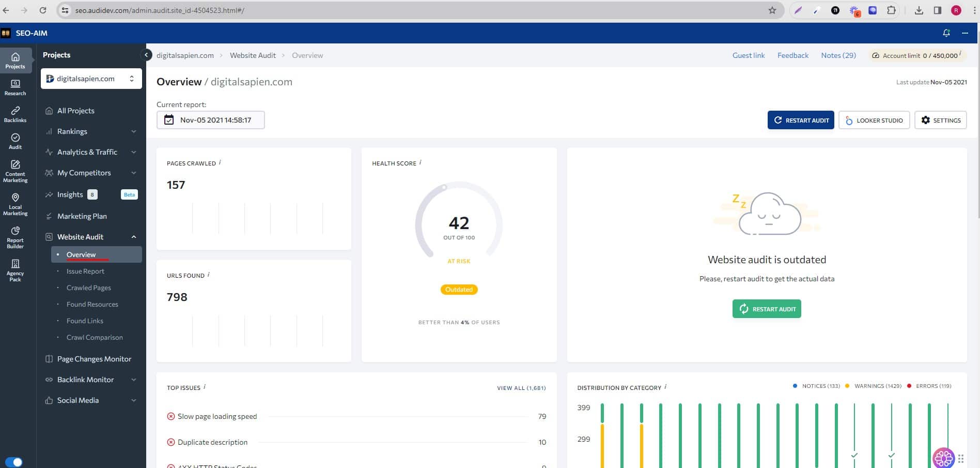
Task: Open the Audit rail icon
Action: [x=15, y=141]
